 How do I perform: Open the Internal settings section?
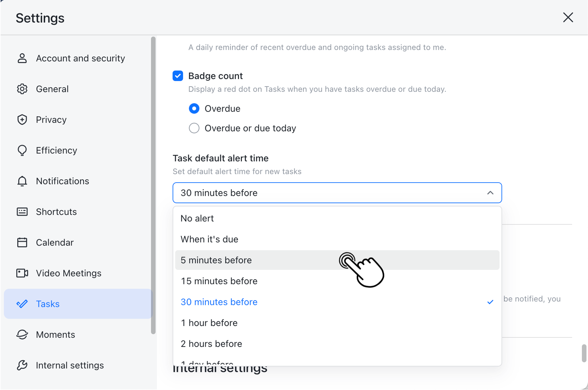tap(70, 365)
